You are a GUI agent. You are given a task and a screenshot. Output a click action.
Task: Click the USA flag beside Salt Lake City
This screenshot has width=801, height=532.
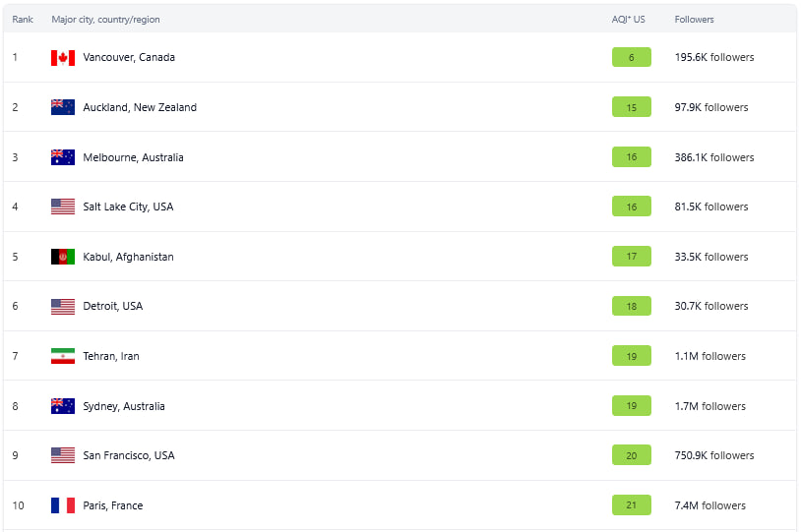pyautogui.click(x=63, y=207)
